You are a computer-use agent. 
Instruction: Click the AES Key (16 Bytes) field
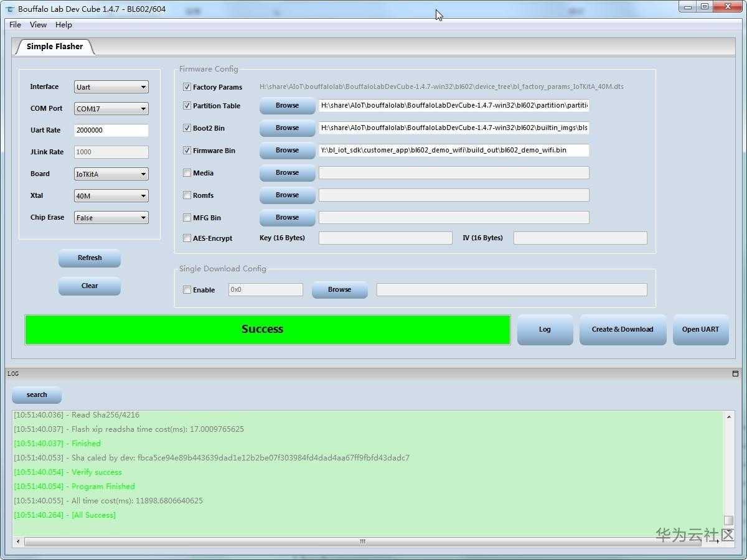(x=385, y=238)
